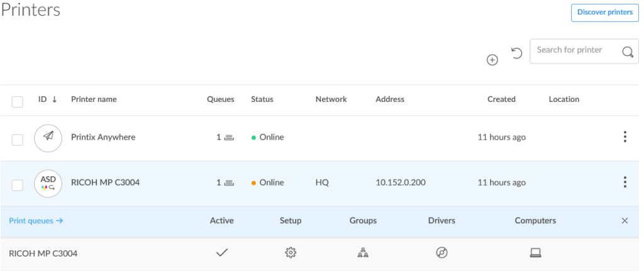Sort by the ID column header
Screen dimensions: 644x271
click(x=43, y=99)
